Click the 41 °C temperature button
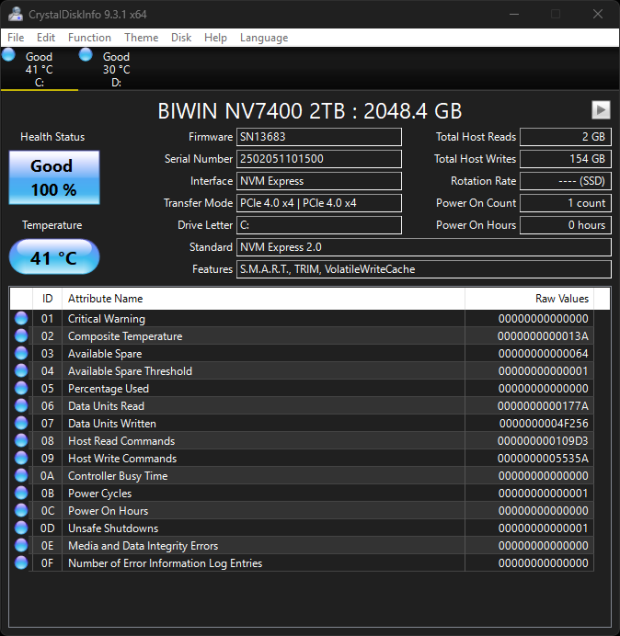The width and height of the screenshot is (620, 636). coord(54,258)
